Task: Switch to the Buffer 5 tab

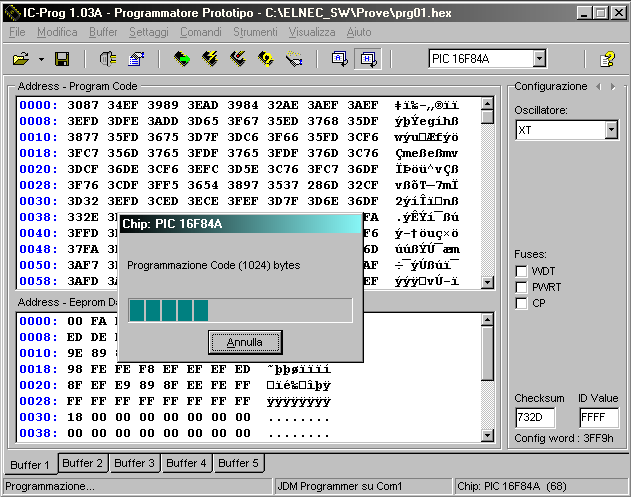Action: (x=238, y=463)
